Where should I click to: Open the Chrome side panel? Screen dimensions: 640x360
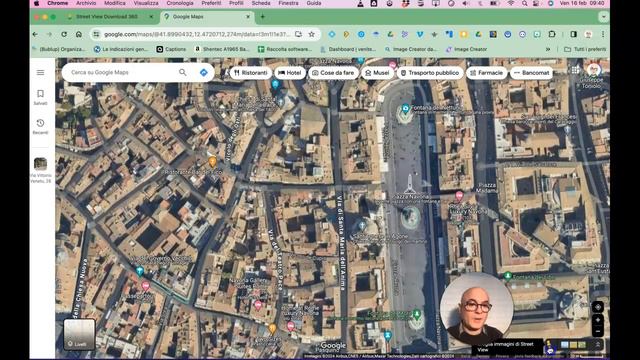click(573, 34)
